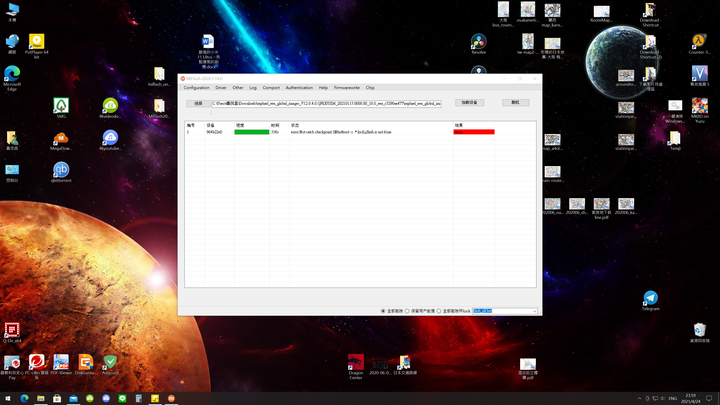This screenshot has height=405, width=720.
Task: Open the Firmwarewrite menu
Action: (347, 88)
